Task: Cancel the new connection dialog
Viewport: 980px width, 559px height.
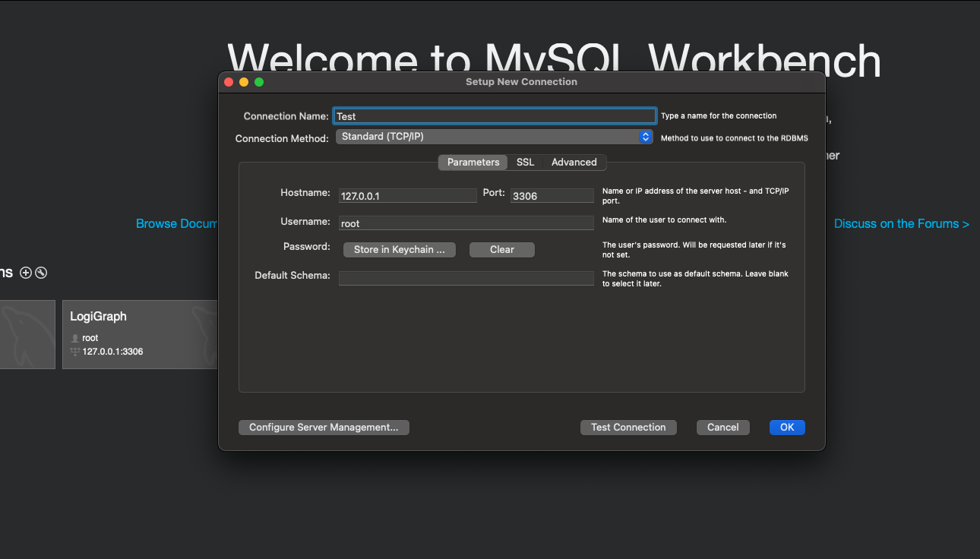Action: click(x=723, y=428)
